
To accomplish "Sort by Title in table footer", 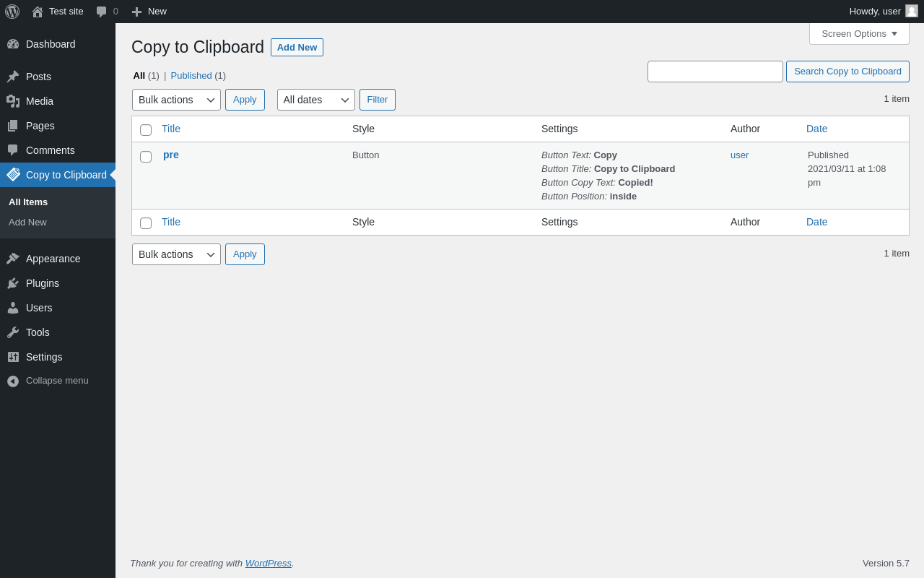I will coord(171,222).
